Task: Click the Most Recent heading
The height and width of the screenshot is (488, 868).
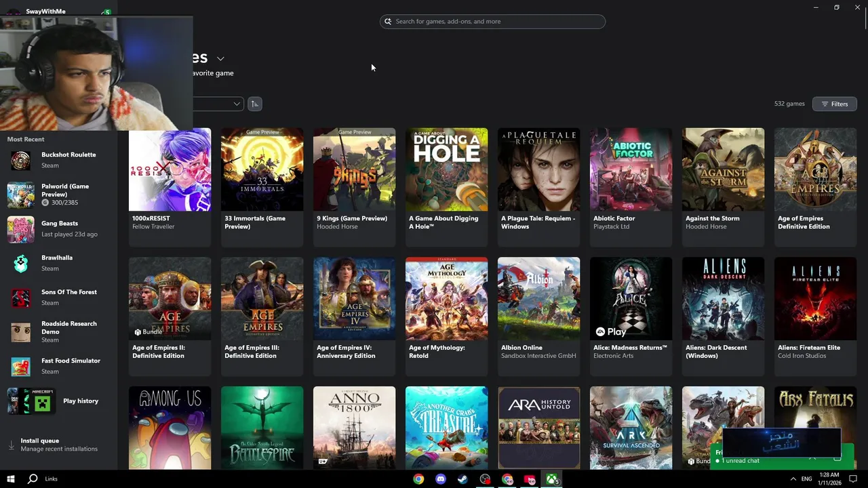Action: coord(26,139)
